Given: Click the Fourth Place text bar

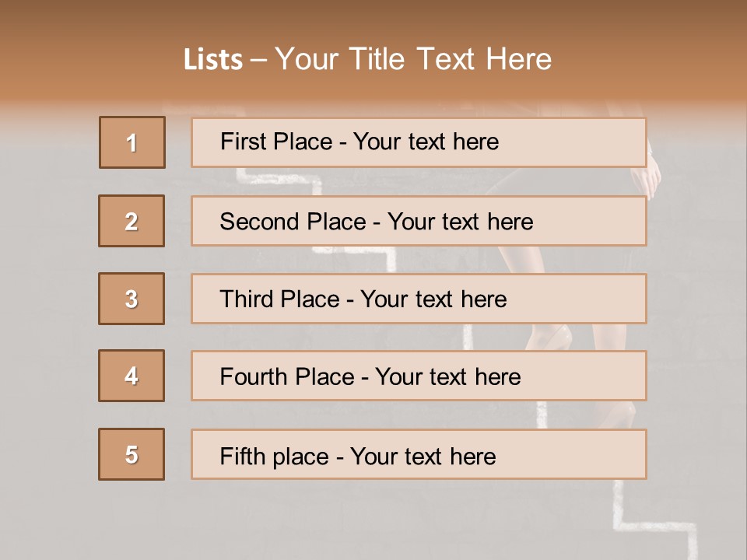Looking at the screenshot, I should pos(419,376).
